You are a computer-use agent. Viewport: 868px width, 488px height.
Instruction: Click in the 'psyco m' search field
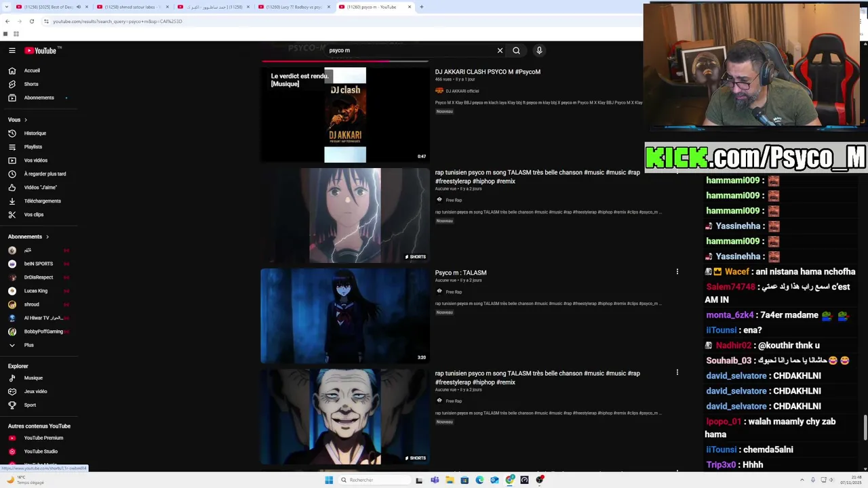410,50
